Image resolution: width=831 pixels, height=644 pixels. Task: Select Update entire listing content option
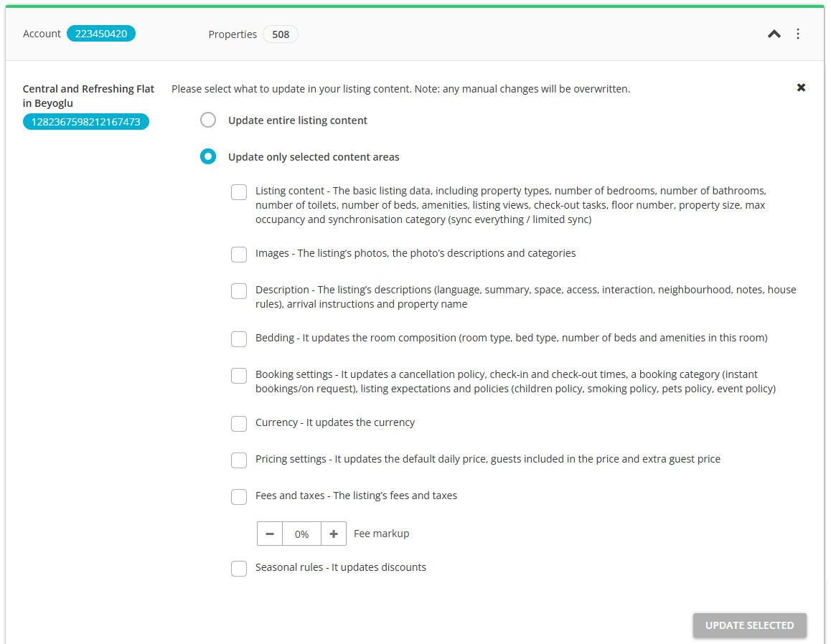click(208, 120)
